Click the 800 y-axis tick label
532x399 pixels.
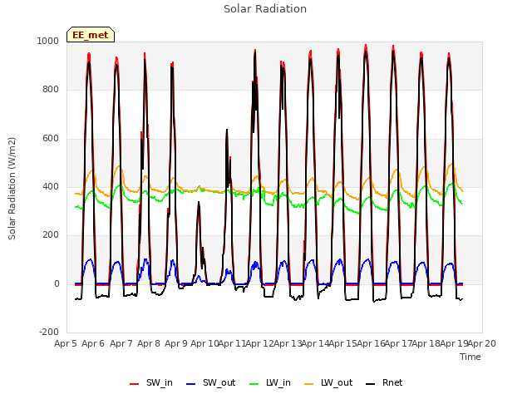point(51,90)
